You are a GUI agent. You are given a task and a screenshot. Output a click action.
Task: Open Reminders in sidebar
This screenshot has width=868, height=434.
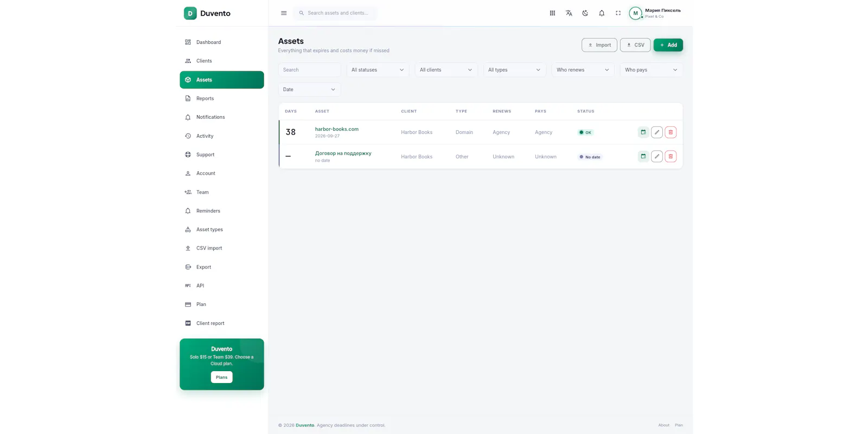click(x=222, y=211)
